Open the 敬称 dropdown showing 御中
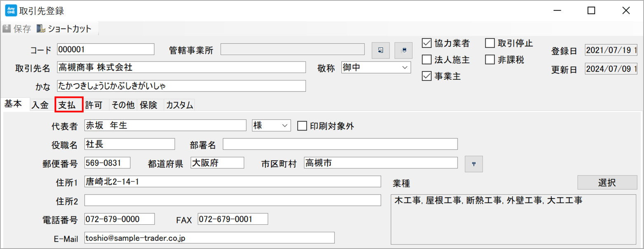Viewport: 644px width, 249px height. [x=376, y=67]
